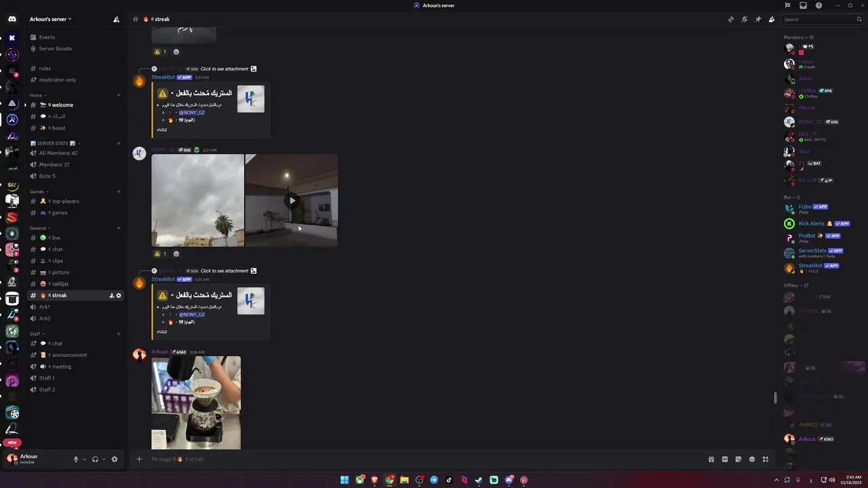Toggle headphones deafen in user panel
The height and width of the screenshot is (488, 868).
click(95, 459)
